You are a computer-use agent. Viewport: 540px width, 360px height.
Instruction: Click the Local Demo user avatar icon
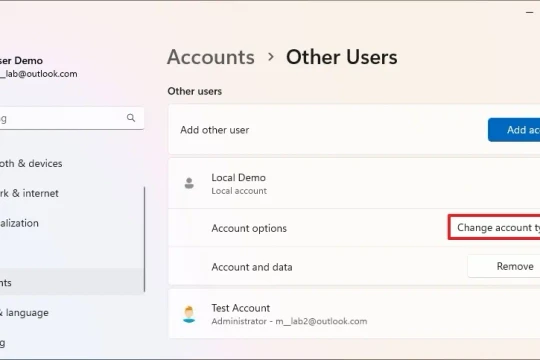(189, 183)
